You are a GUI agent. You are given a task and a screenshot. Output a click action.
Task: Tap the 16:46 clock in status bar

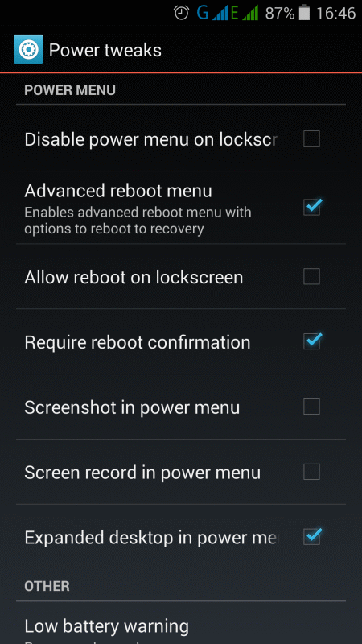click(x=335, y=14)
